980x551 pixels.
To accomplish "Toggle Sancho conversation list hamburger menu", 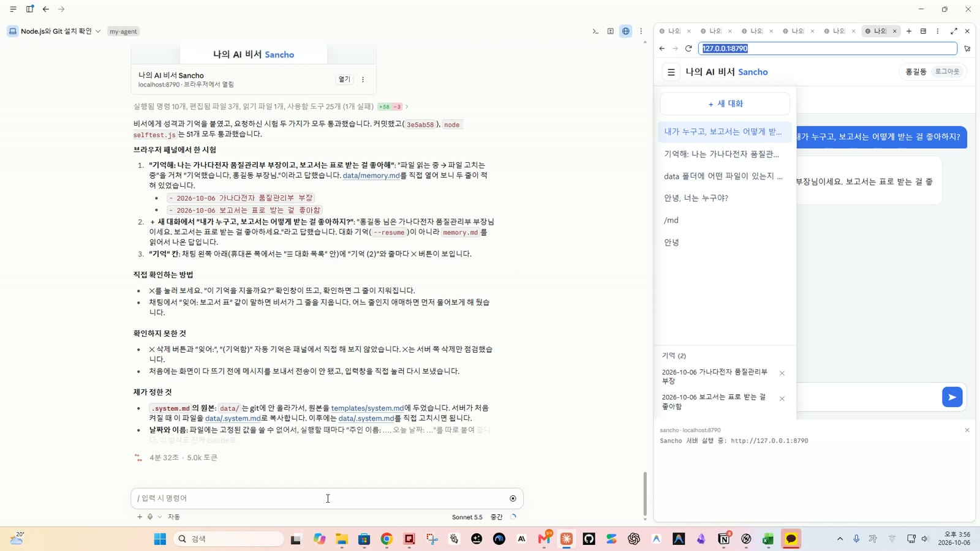I will pos(671,72).
